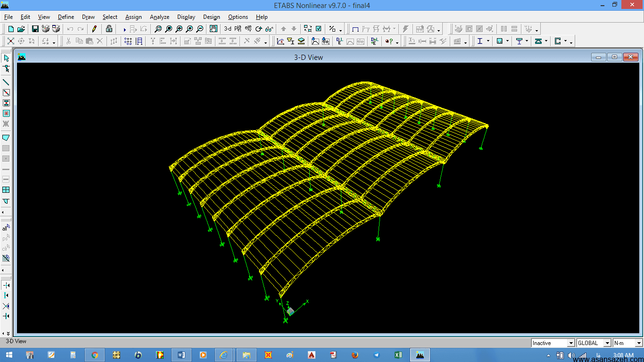The height and width of the screenshot is (362, 644).
Task: Click the Windows Start button
Action: coord(9,355)
